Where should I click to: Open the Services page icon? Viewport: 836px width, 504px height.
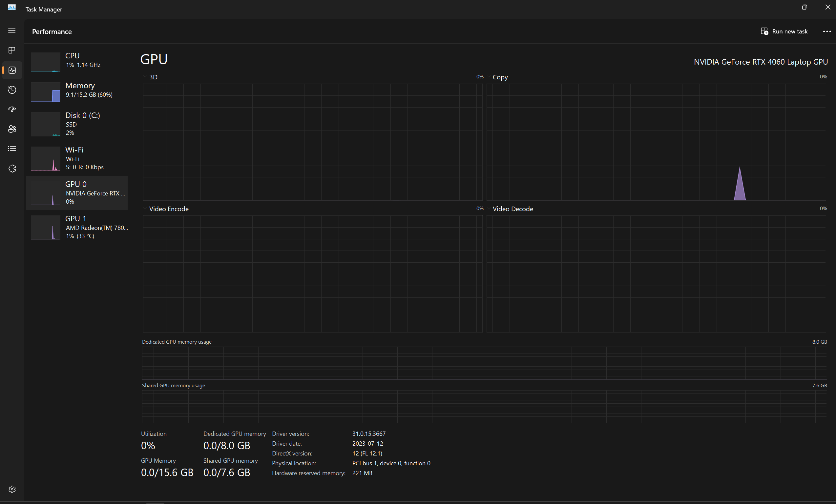(x=12, y=169)
